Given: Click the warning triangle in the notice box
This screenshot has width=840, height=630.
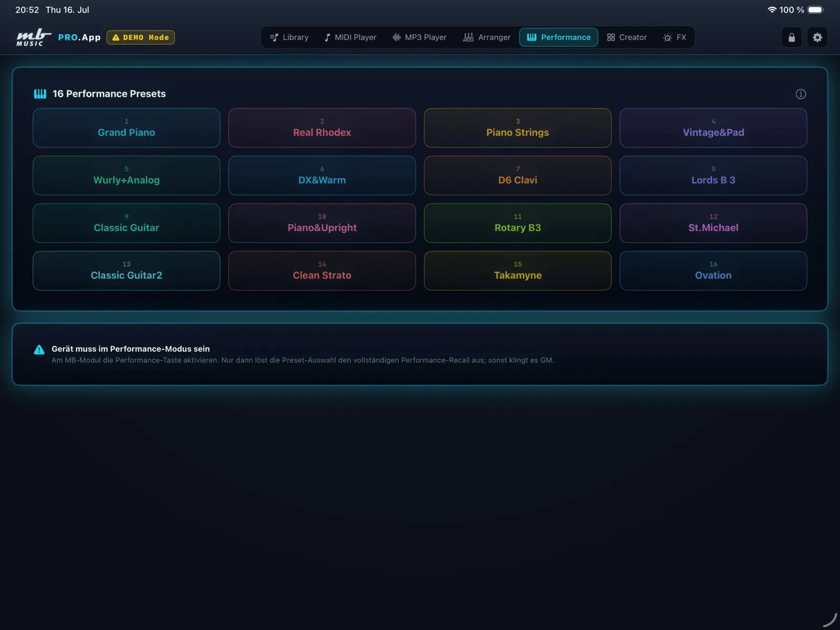Looking at the screenshot, I should (x=39, y=350).
